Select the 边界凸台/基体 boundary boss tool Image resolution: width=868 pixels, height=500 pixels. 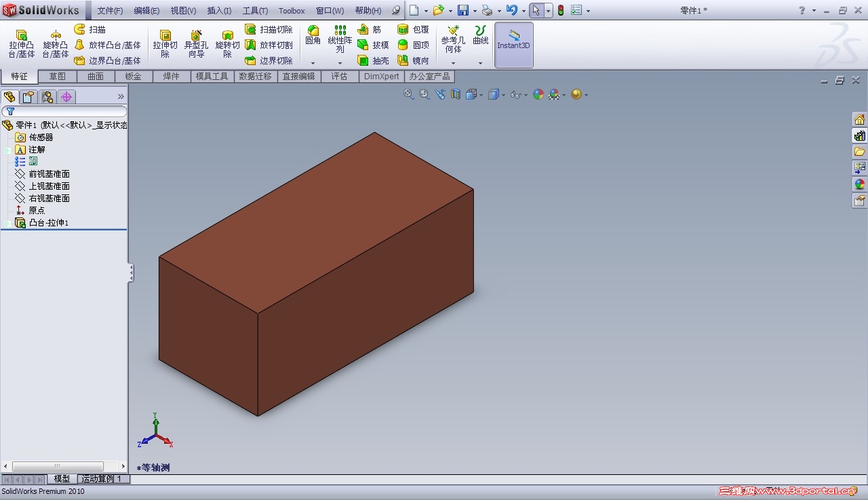107,60
